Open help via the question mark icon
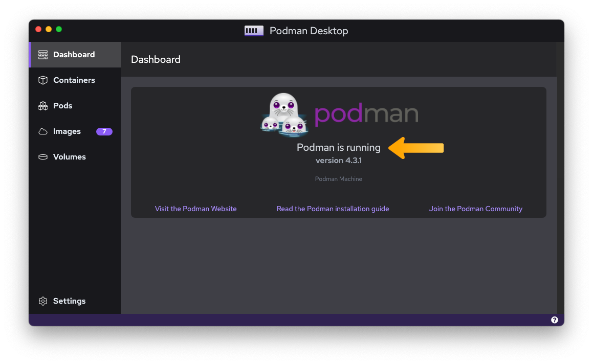 point(554,320)
